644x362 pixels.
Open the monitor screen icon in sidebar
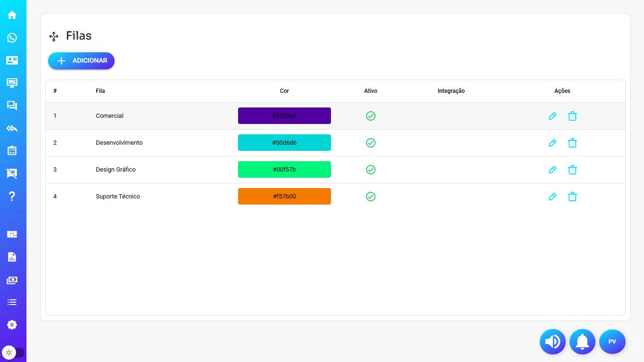(12, 83)
